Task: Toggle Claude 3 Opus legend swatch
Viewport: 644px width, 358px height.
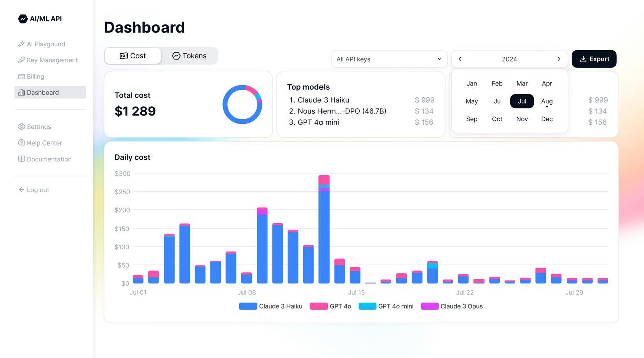Action: (430, 306)
